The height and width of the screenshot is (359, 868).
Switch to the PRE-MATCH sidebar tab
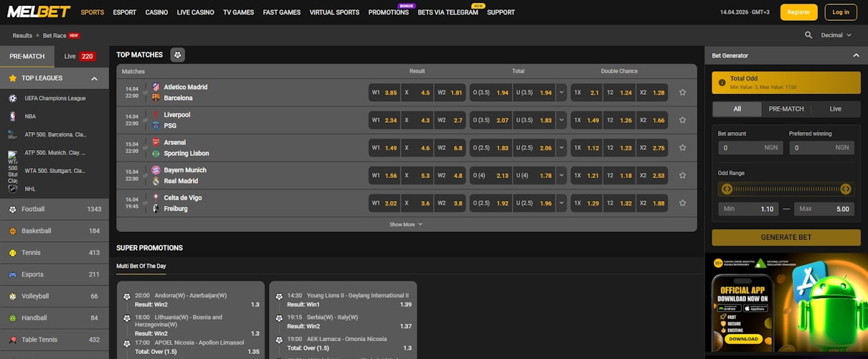(27, 56)
